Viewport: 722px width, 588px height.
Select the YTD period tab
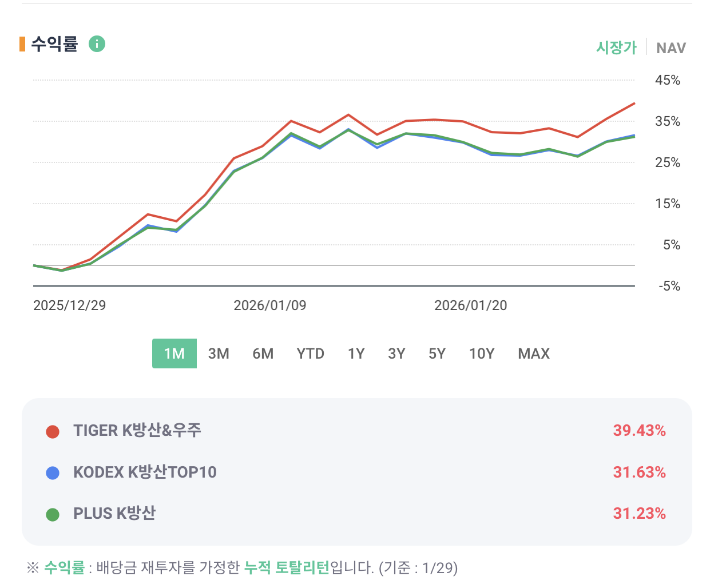[310, 353]
